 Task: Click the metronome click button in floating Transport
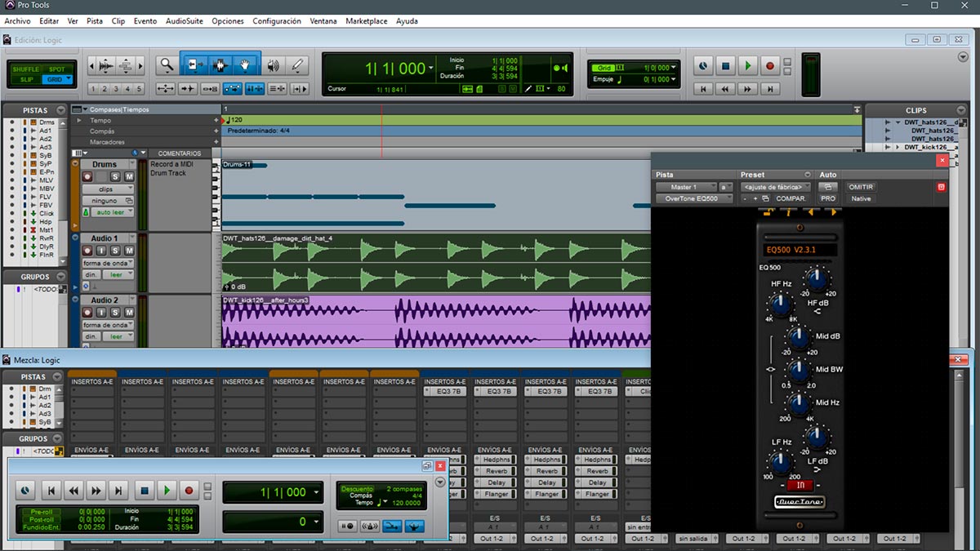[369, 526]
